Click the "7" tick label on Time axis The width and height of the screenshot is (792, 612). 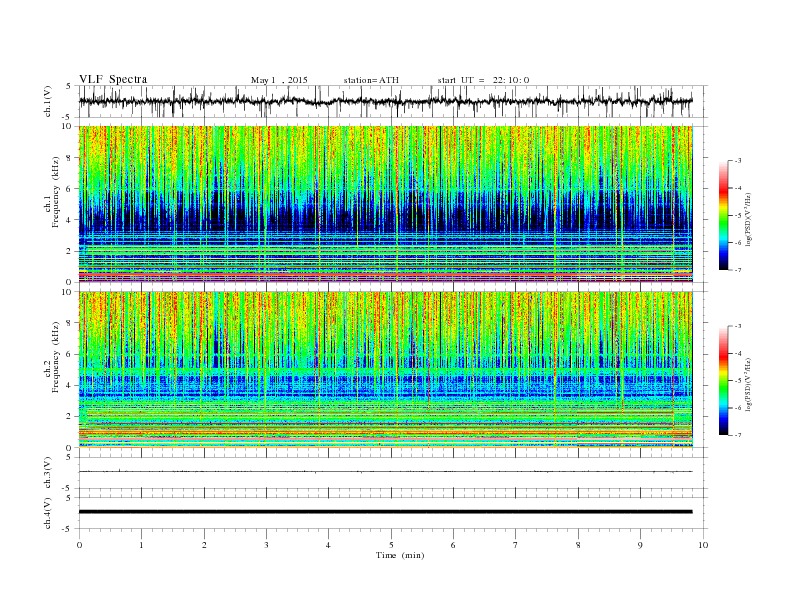click(x=516, y=545)
